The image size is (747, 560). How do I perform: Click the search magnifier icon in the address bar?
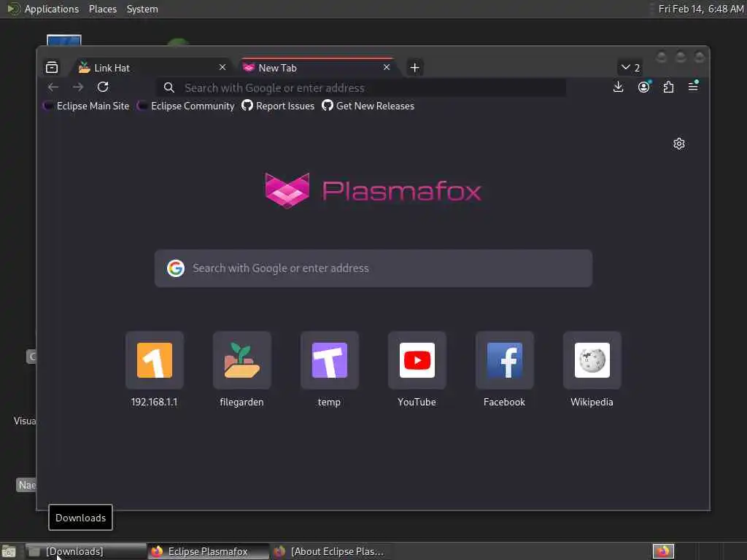click(169, 87)
